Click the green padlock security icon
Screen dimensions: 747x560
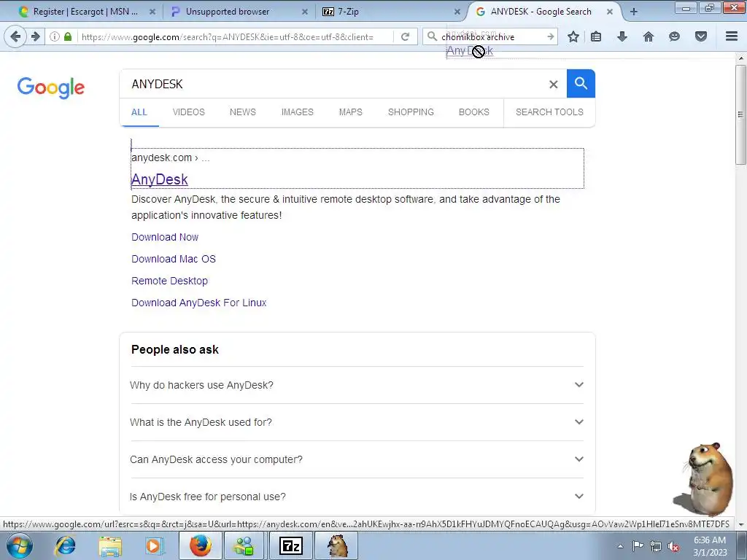click(68, 36)
